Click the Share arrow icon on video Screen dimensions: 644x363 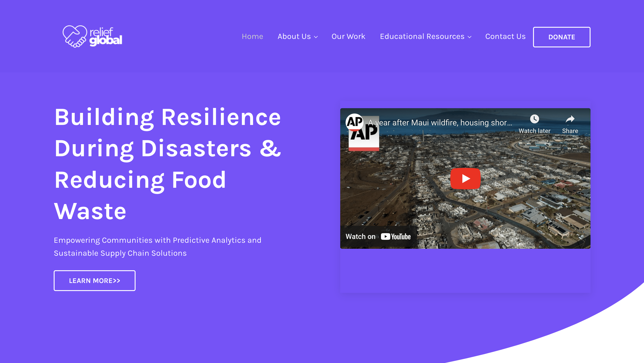pos(570,119)
